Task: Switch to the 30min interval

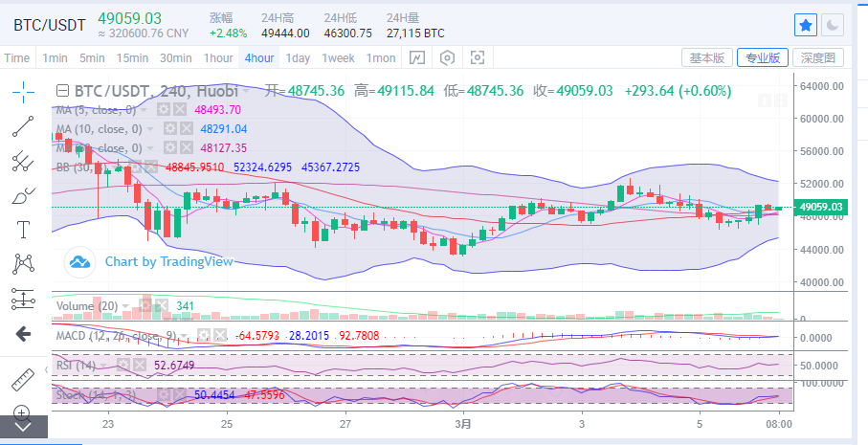Action: coord(176,57)
